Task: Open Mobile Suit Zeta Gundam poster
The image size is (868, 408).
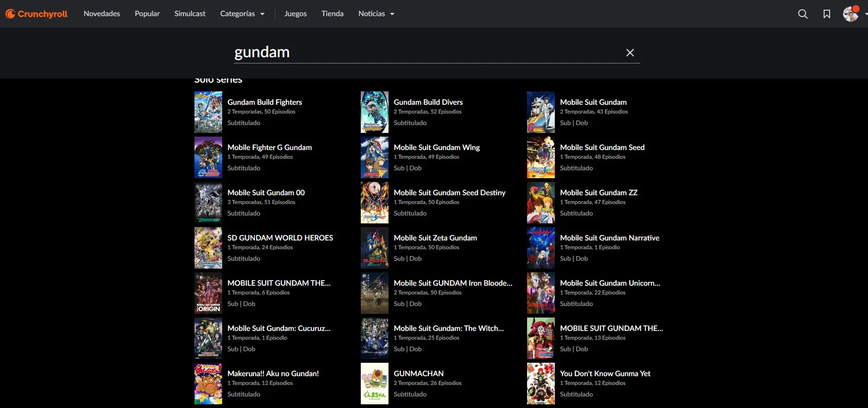Action: pyautogui.click(x=375, y=248)
